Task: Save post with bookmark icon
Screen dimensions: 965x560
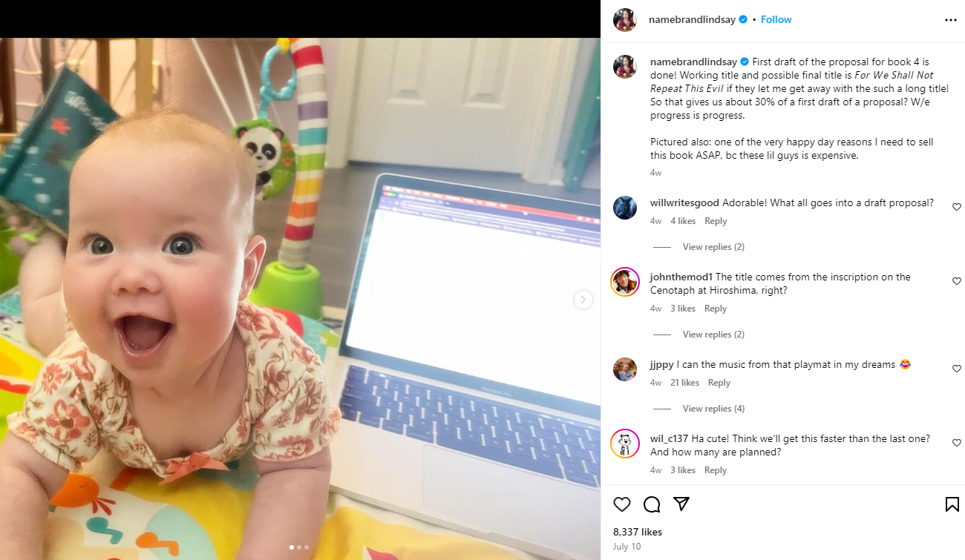Action: tap(952, 504)
